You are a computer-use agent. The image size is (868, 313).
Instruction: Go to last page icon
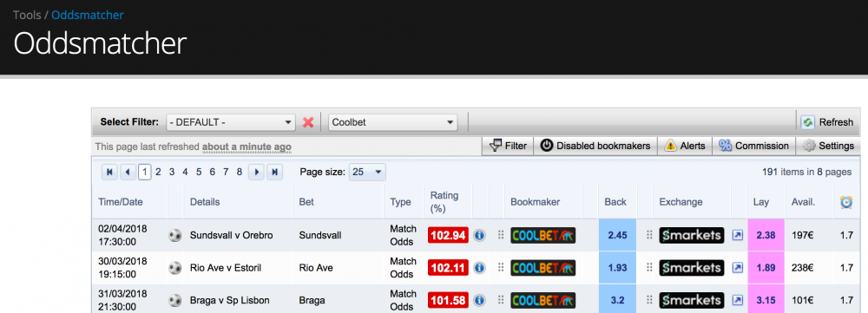point(274,172)
